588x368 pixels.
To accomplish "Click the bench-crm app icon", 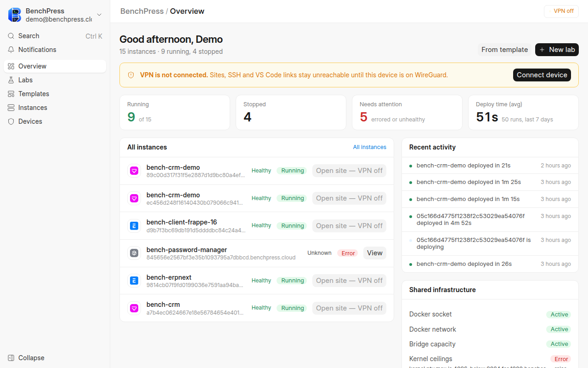I will [x=134, y=308].
